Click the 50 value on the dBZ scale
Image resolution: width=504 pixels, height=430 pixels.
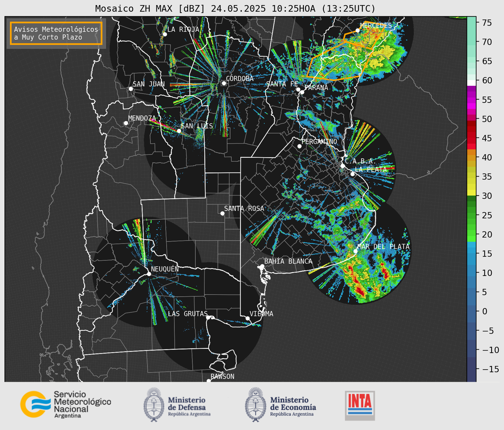(x=487, y=119)
